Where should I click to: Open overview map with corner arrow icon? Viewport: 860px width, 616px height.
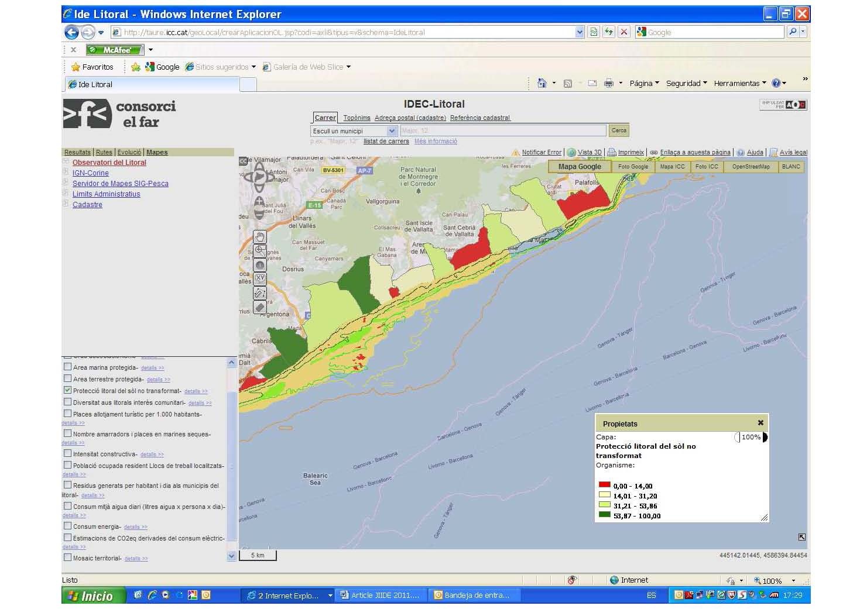pyautogui.click(x=801, y=537)
